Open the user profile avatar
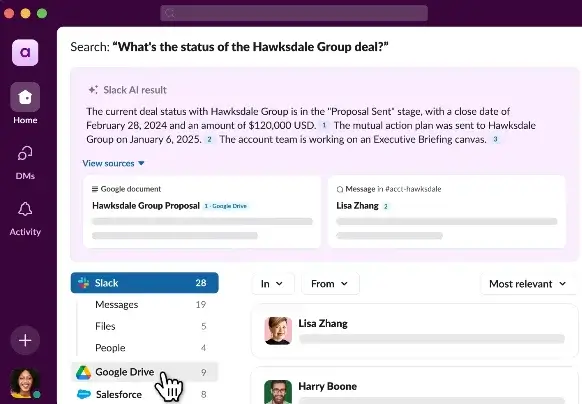This screenshot has height=404, width=582. click(24, 384)
